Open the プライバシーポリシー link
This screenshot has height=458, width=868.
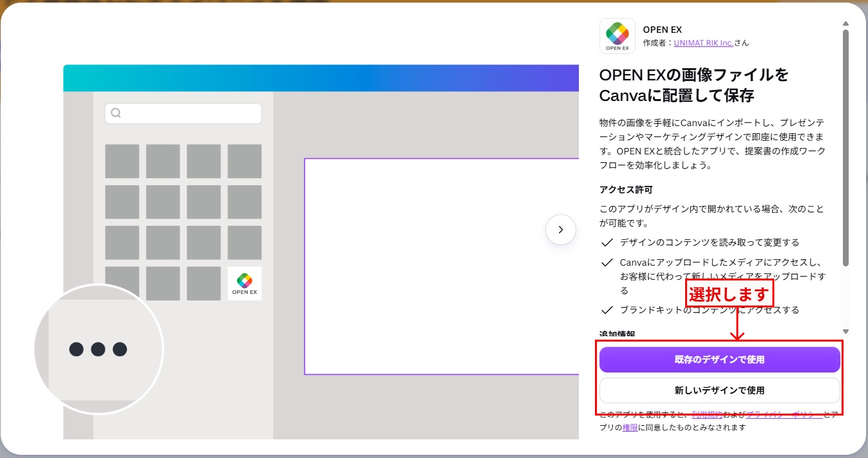click(x=784, y=414)
